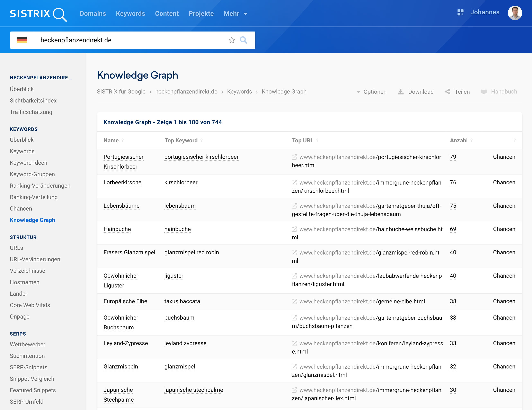This screenshot has height=410, width=532.
Task: Click the Teilen share icon
Action: (447, 92)
